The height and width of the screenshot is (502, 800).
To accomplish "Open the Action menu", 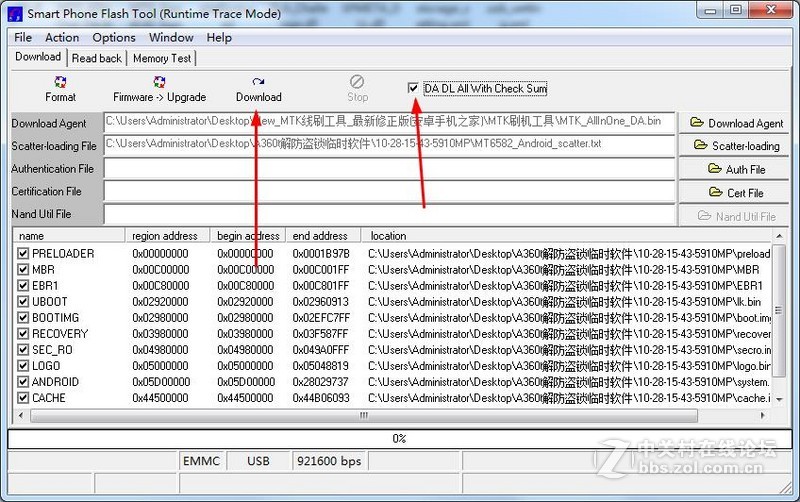I will coord(62,37).
